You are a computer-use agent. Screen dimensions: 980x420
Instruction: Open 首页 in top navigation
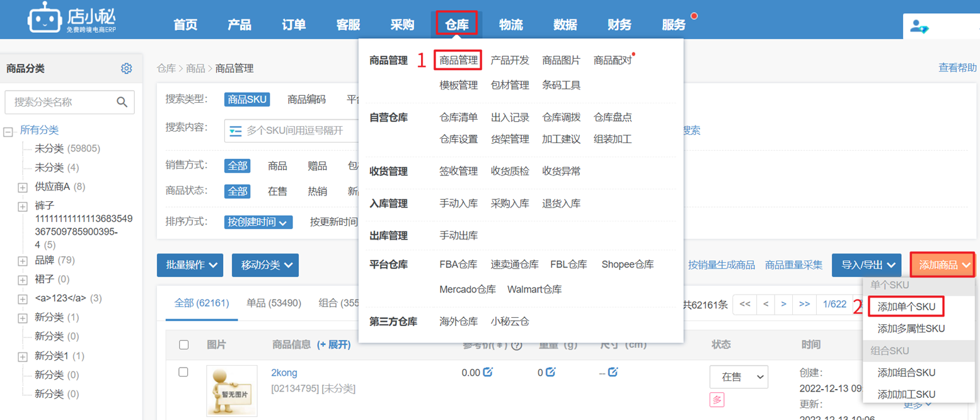click(x=185, y=25)
